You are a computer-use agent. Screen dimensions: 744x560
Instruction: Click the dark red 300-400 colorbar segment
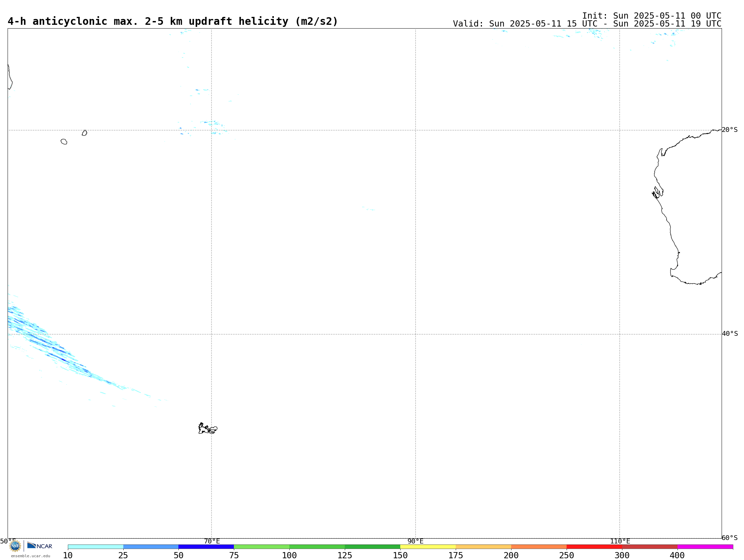pyautogui.click(x=650, y=547)
